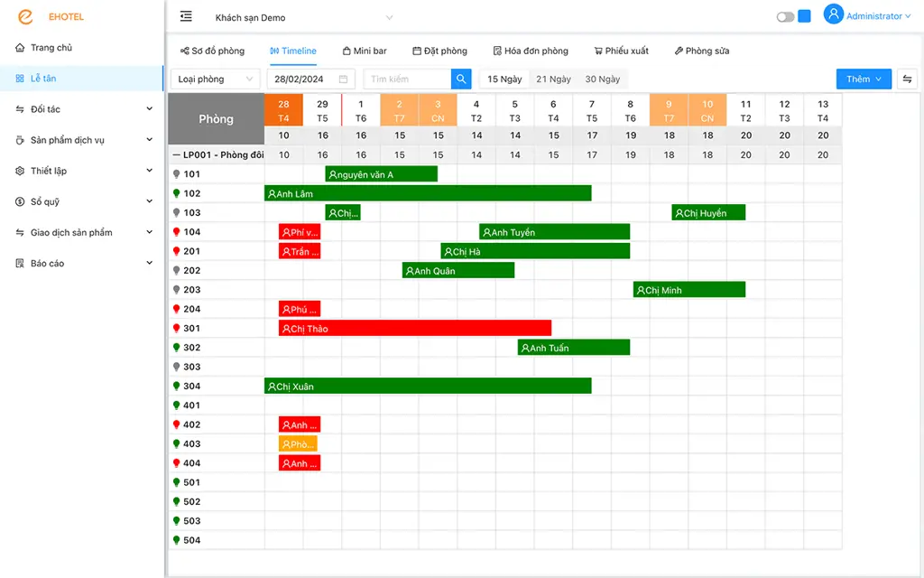Click the gray pin icon of room 303

click(176, 367)
